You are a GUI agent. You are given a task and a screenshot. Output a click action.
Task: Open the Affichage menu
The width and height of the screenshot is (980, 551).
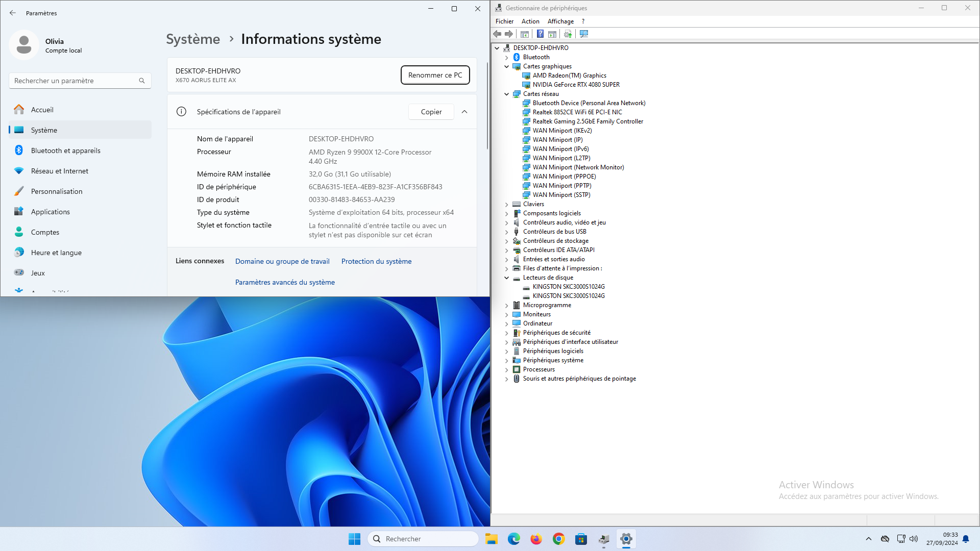click(x=560, y=21)
